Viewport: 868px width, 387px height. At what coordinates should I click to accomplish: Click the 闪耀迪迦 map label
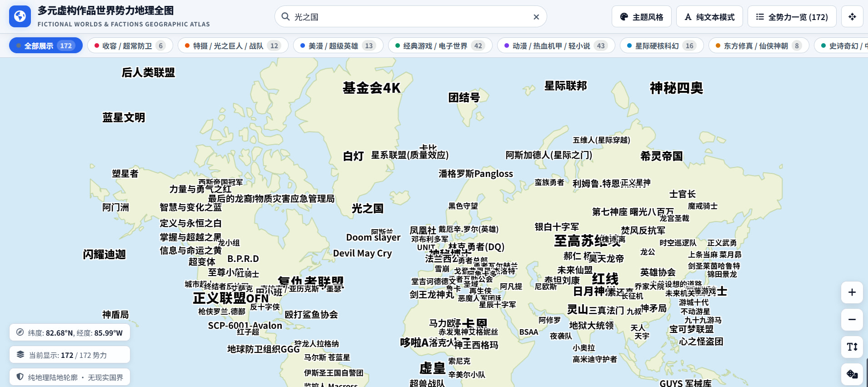(x=104, y=255)
